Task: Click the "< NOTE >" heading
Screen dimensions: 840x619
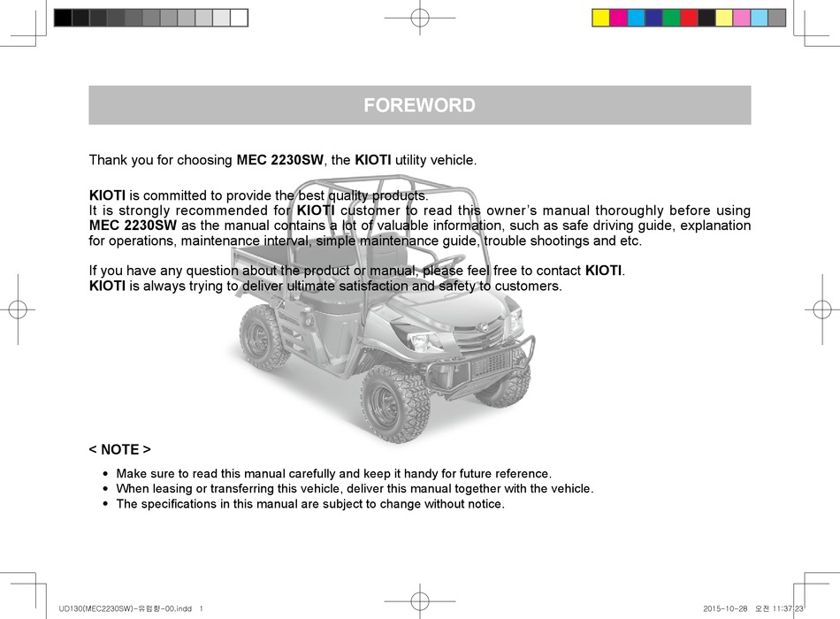Action: [120, 449]
